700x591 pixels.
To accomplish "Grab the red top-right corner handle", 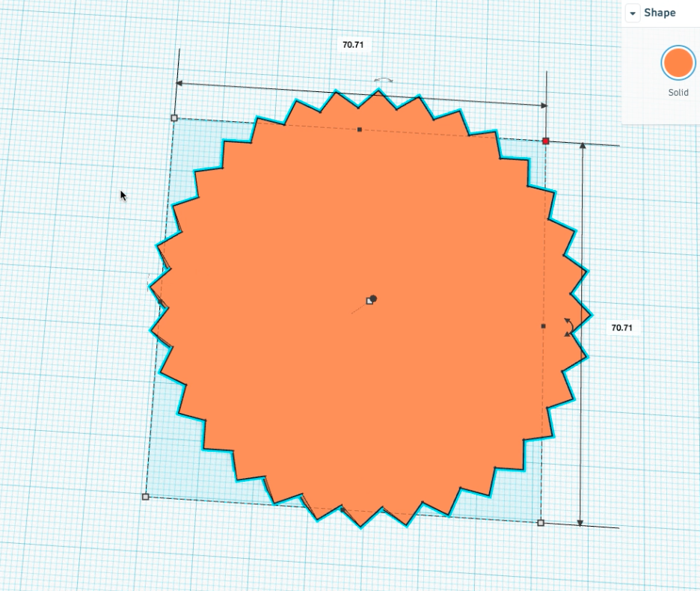I will [545, 141].
